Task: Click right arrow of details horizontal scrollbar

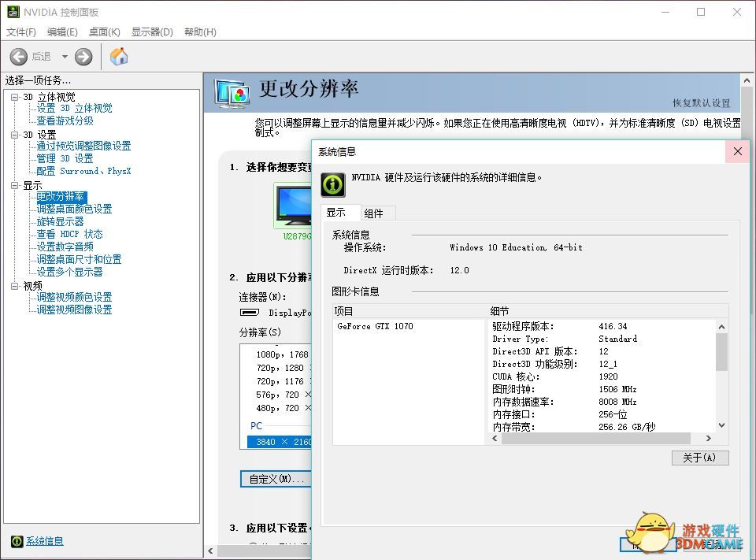Action: point(708,439)
